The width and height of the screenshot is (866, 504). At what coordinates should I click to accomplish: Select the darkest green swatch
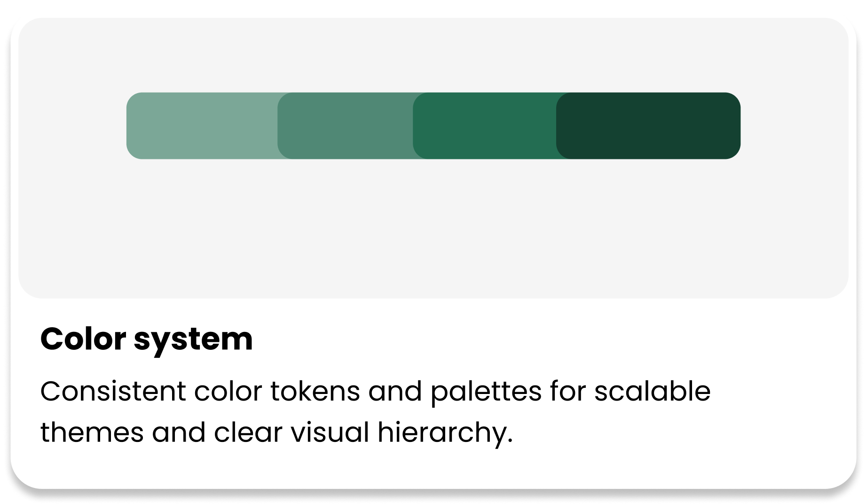tap(648, 126)
